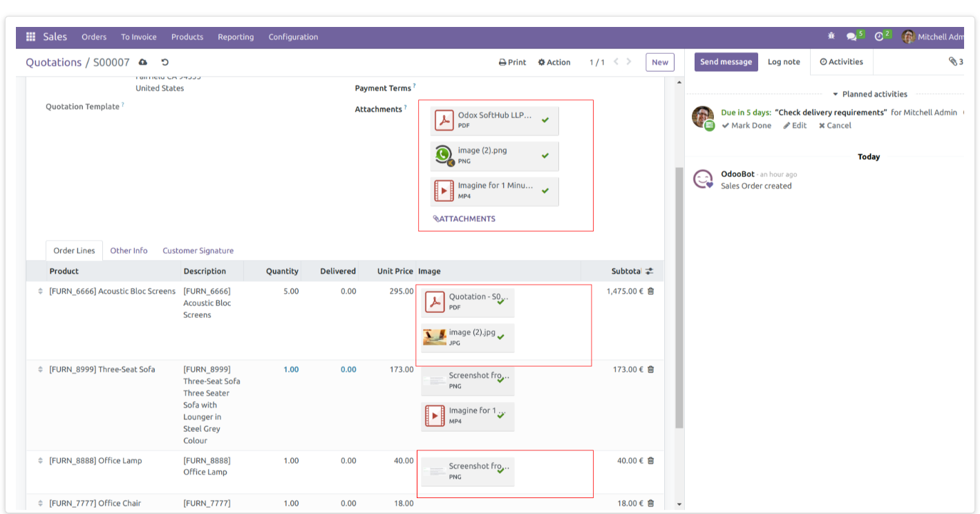Go to the previous record arrow
The height and width of the screenshot is (514, 980).
pyautogui.click(x=616, y=61)
